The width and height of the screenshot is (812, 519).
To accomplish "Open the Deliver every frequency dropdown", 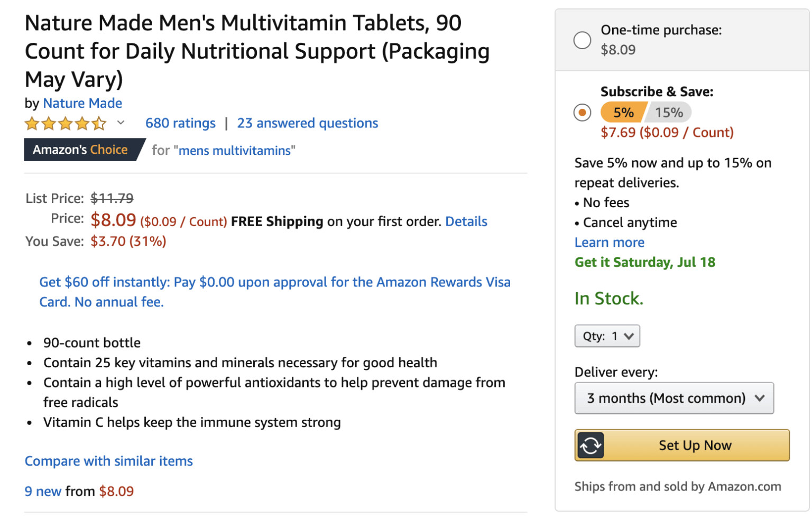I will point(674,398).
